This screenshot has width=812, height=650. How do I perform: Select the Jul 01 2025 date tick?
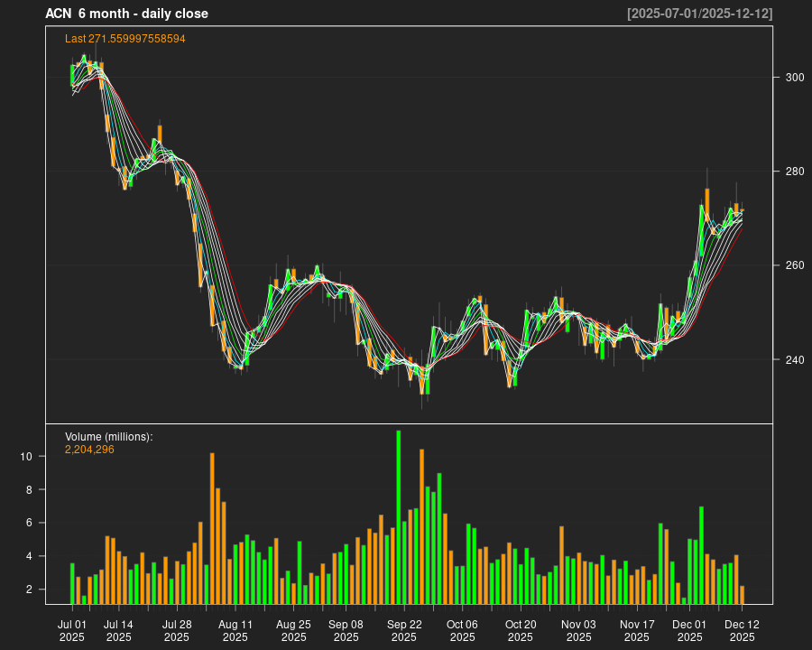[x=72, y=630]
